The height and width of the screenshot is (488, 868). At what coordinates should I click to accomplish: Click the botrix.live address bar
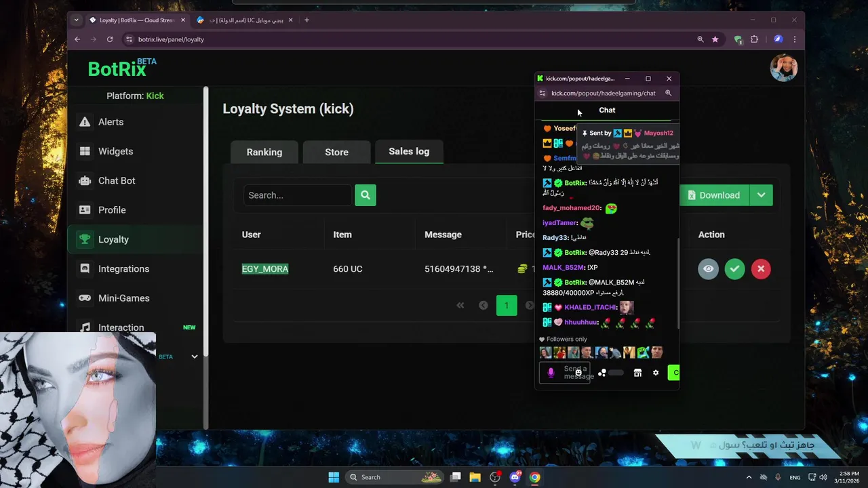[407, 39]
